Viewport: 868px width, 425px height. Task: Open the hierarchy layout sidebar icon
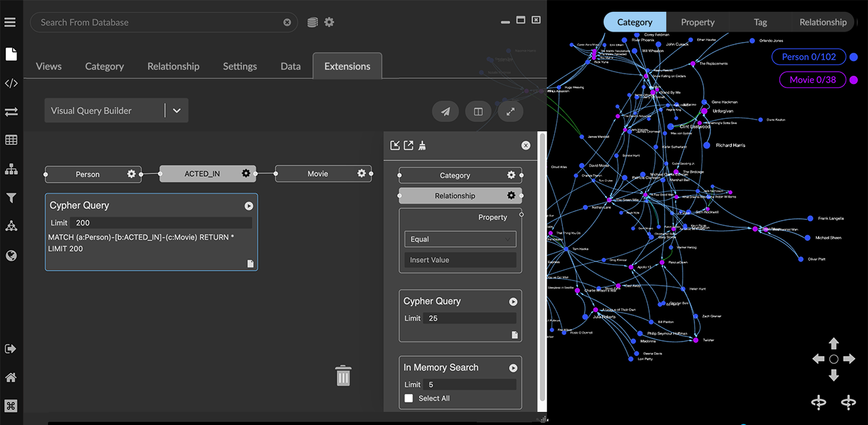(x=11, y=169)
